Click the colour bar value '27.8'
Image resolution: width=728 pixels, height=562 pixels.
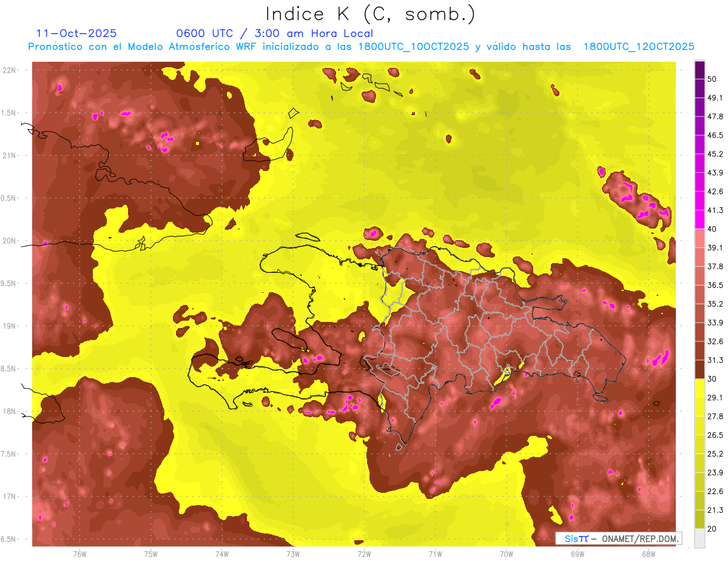(x=715, y=416)
